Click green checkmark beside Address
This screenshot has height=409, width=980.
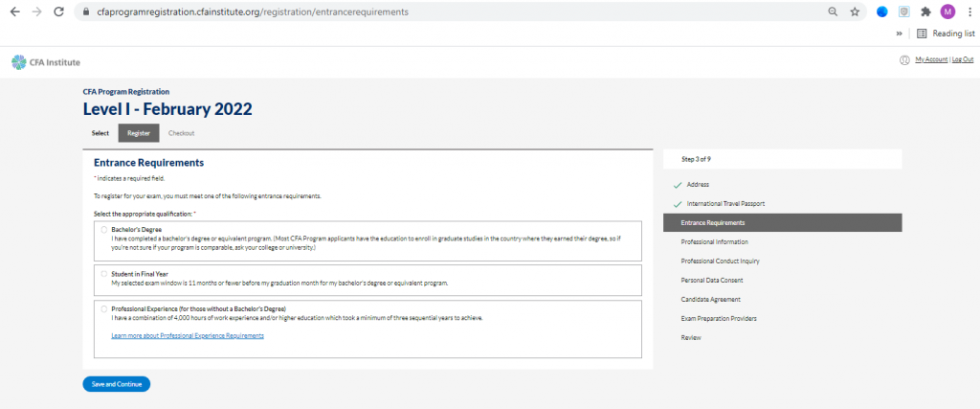coord(677,185)
